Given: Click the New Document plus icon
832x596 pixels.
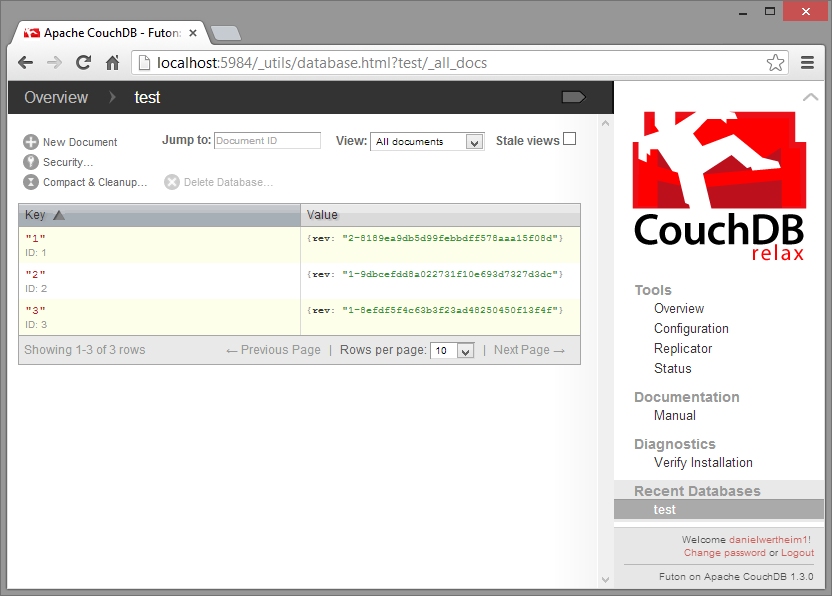Looking at the screenshot, I should [x=31, y=142].
